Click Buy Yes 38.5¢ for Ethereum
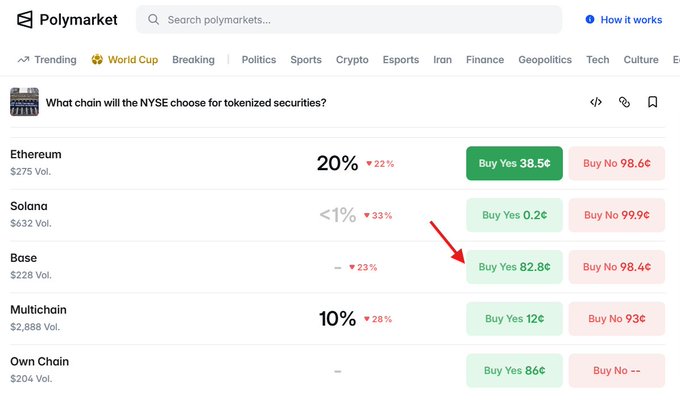680x411 pixels. click(514, 163)
